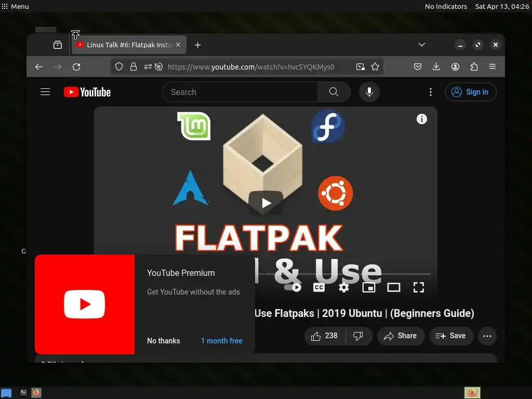Expand the list all tabs chevron

(422, 45)
